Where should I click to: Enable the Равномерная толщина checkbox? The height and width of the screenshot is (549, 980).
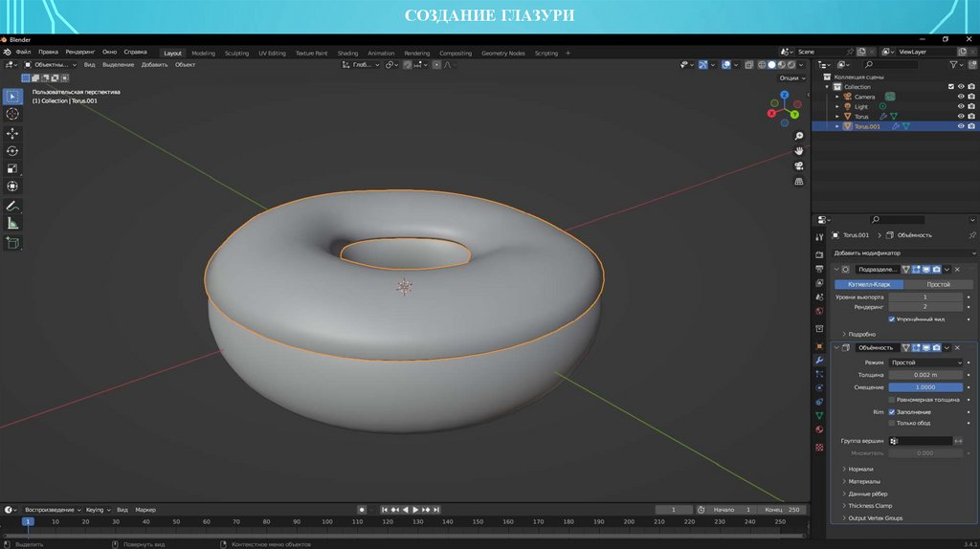(x=892, y=399)
